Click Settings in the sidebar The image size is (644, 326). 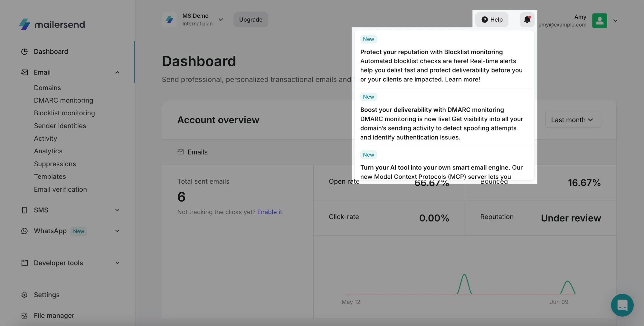click(47, 295)
